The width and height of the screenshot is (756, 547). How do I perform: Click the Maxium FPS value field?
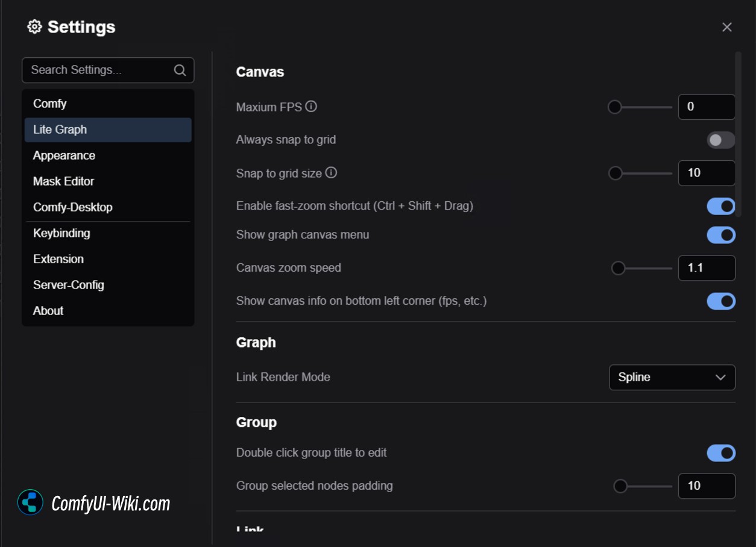coord(707,107)
